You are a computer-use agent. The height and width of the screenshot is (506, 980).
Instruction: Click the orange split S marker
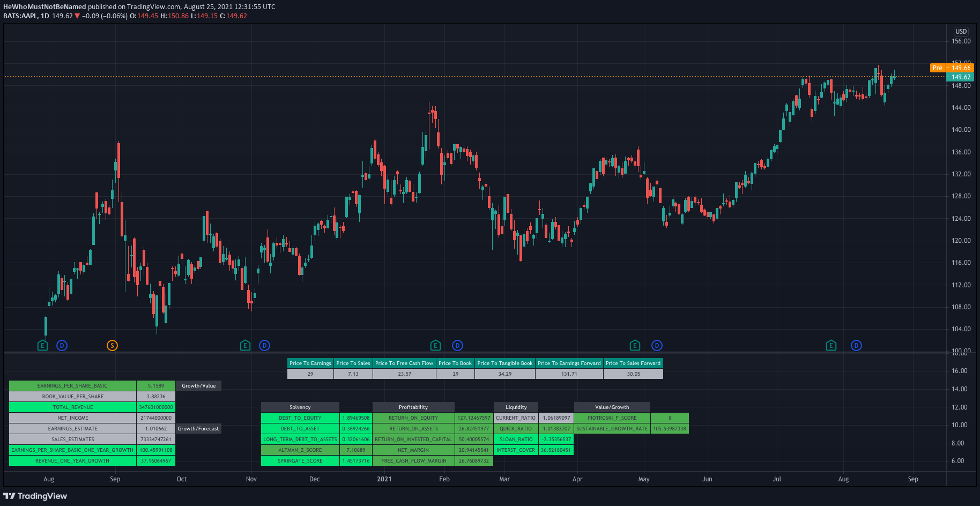point(112,346)
